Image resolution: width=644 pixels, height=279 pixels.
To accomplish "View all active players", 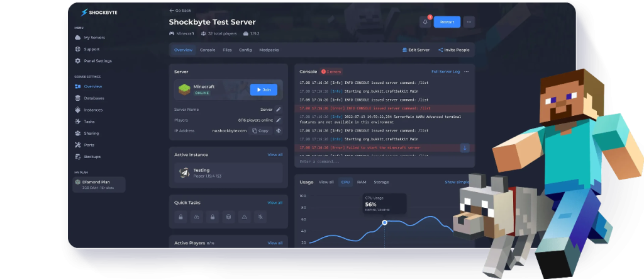I will pyautogui.click(x=275, y=243).
